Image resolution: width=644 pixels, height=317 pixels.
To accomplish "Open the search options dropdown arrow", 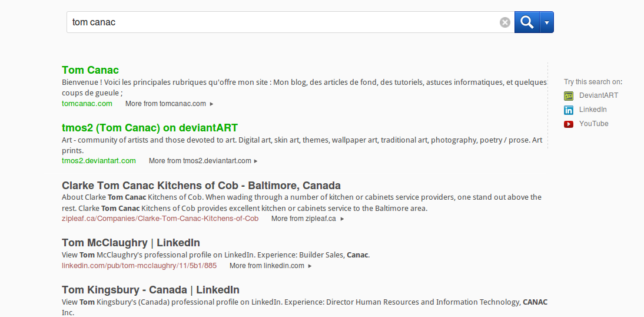I will pyautogui.click(x=547, y=22).
